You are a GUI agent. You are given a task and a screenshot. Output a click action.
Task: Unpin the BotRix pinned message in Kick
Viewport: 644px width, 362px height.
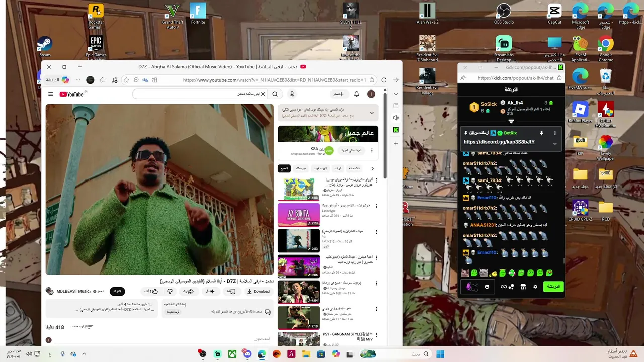[x=541, y=133]
